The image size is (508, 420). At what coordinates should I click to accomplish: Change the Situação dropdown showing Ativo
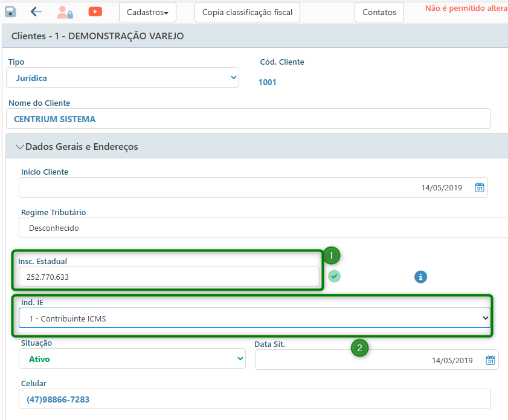(132, 359)
